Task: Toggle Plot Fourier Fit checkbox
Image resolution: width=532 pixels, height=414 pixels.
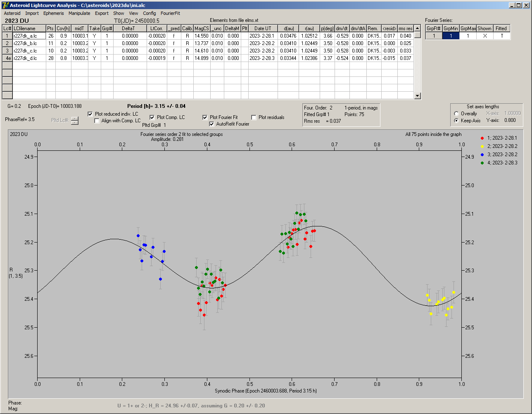Action: coord(205,117)
